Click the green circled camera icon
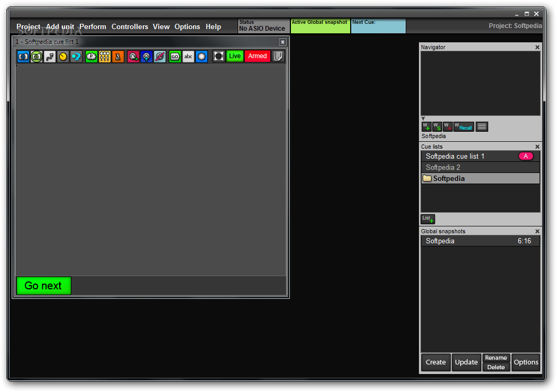The width and height of the screenshot is (557, 392). [36, 57]
